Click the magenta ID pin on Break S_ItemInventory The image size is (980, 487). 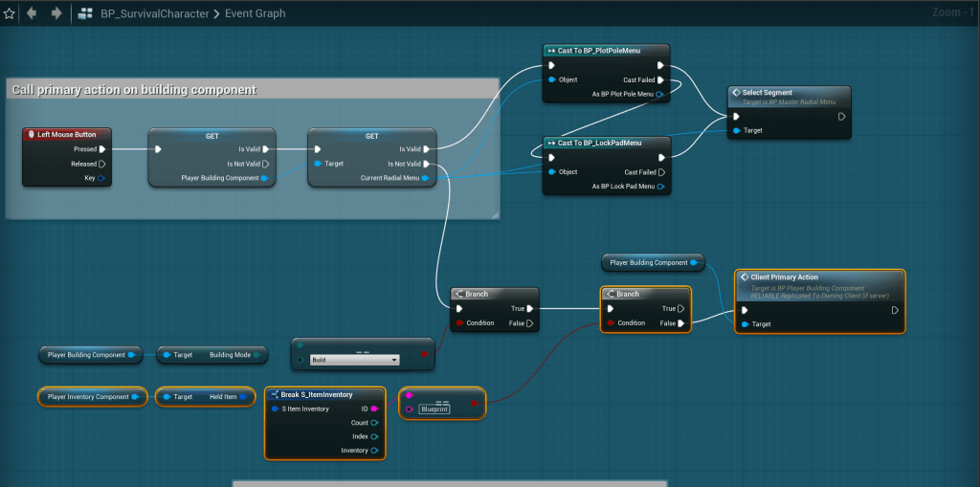(x=374, y=409)
